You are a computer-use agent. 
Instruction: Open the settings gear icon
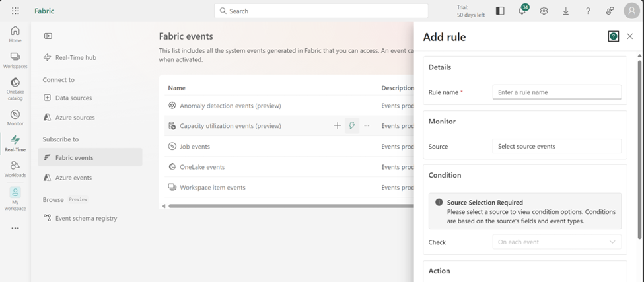[x=544, y=11]
